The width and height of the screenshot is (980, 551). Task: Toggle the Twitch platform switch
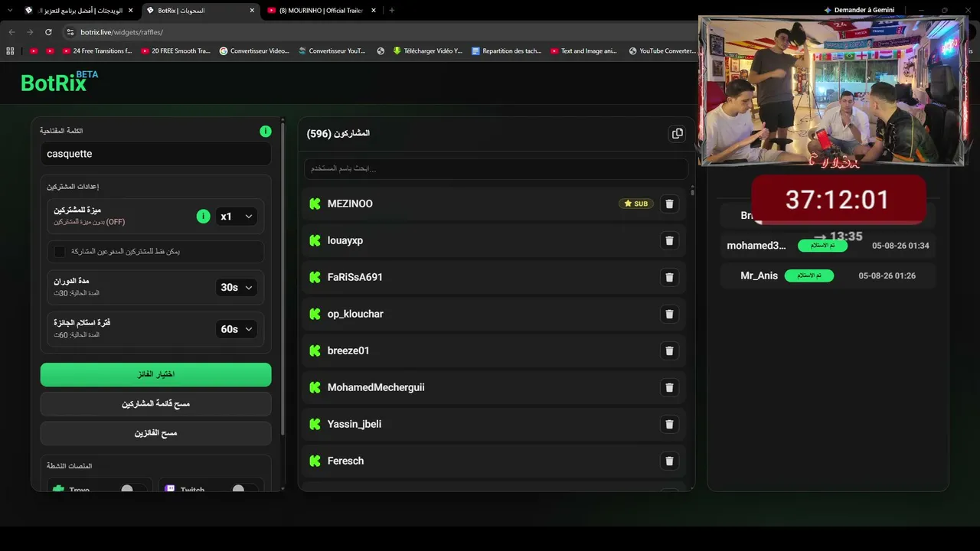pyautogui.click(x=244, y=489)
